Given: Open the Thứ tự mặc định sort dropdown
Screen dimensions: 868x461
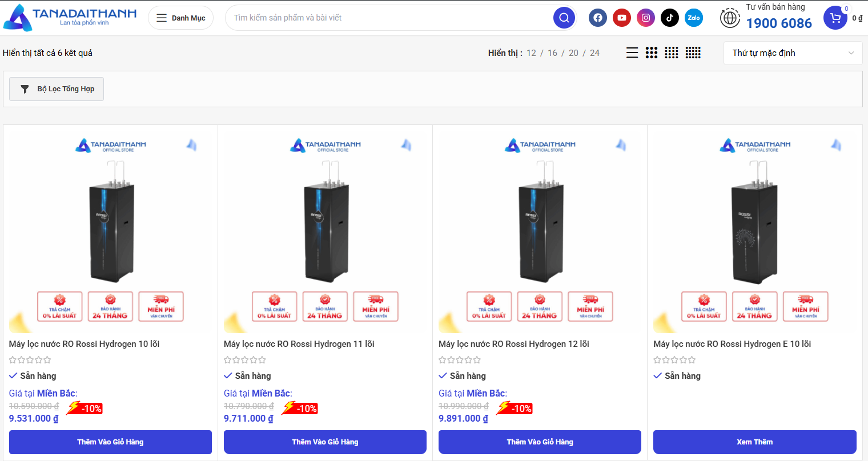Looking at the screenshot, I should 793,52.
